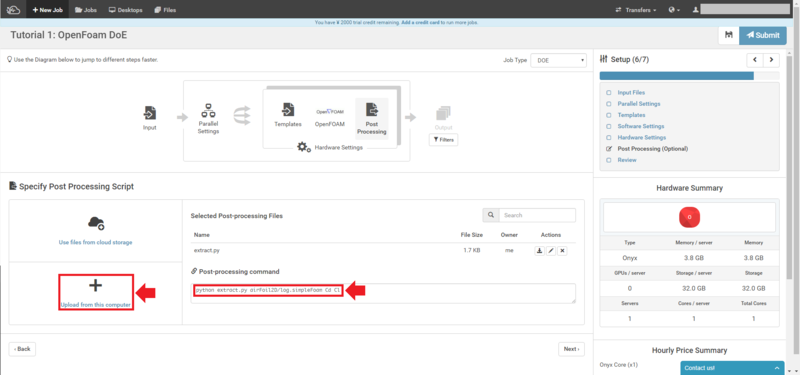This screenshot has width=800, height=375.
Task: Click the plus upload icon
Action: 95,286
